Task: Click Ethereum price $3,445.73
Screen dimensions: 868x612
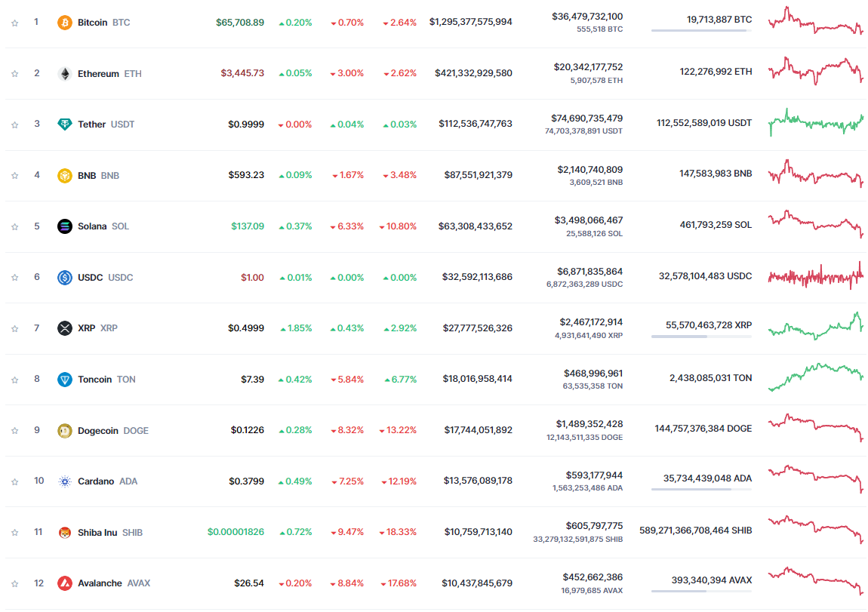Action: click(x=242, y=73)
